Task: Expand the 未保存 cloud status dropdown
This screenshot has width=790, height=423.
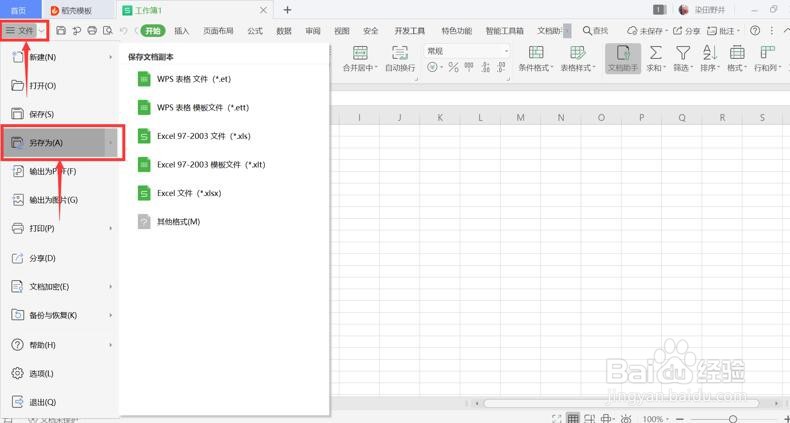Action: [666, 31]
